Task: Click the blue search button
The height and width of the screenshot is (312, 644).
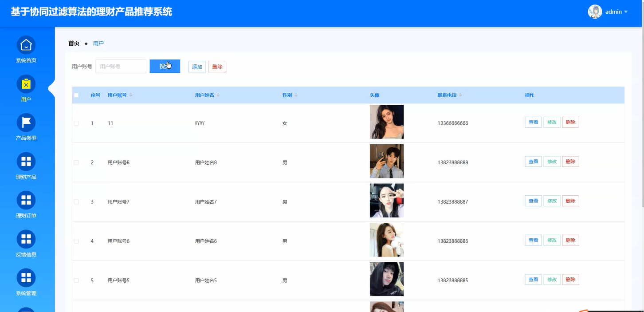Action: point(165,66)
